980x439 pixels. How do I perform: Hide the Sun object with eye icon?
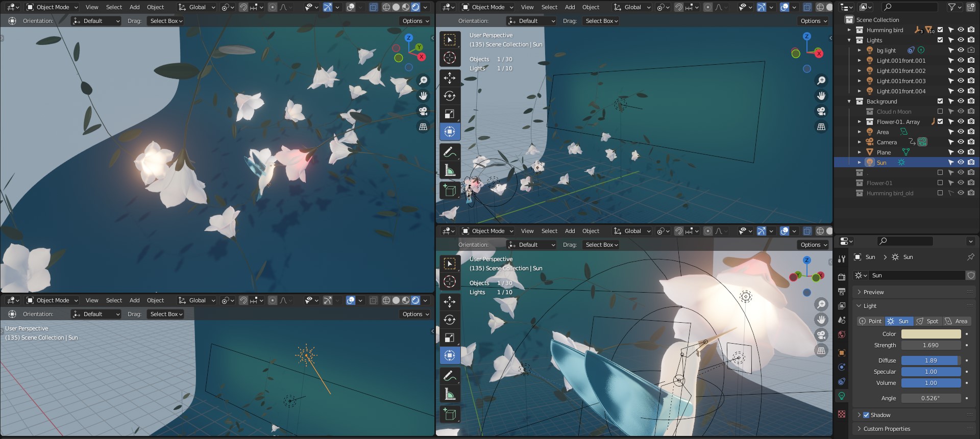[961, 162]
